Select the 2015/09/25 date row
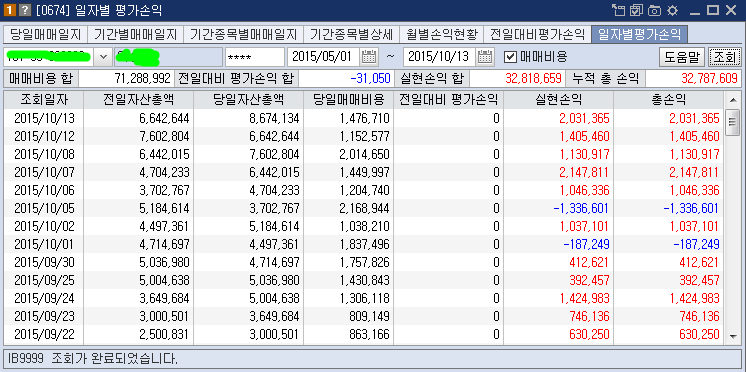Viewport: 746px width, 372px height. pyautogui.click(x=364, y=280)
